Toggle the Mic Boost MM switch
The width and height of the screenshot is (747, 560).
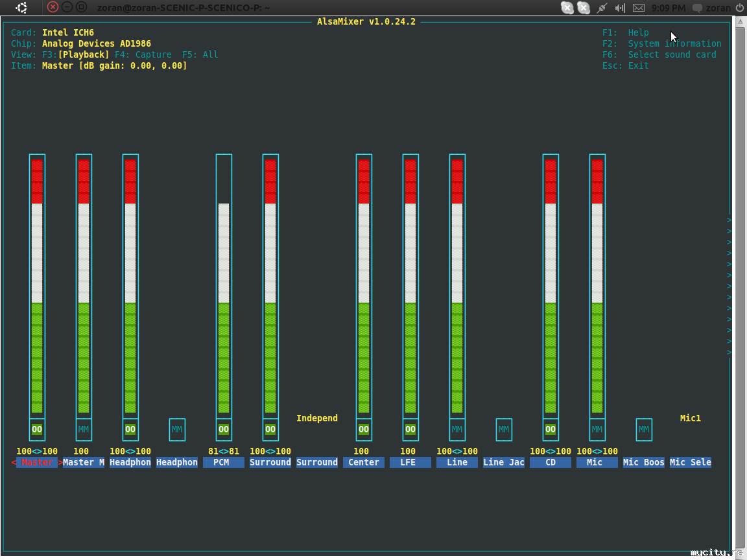coord(644,429)
